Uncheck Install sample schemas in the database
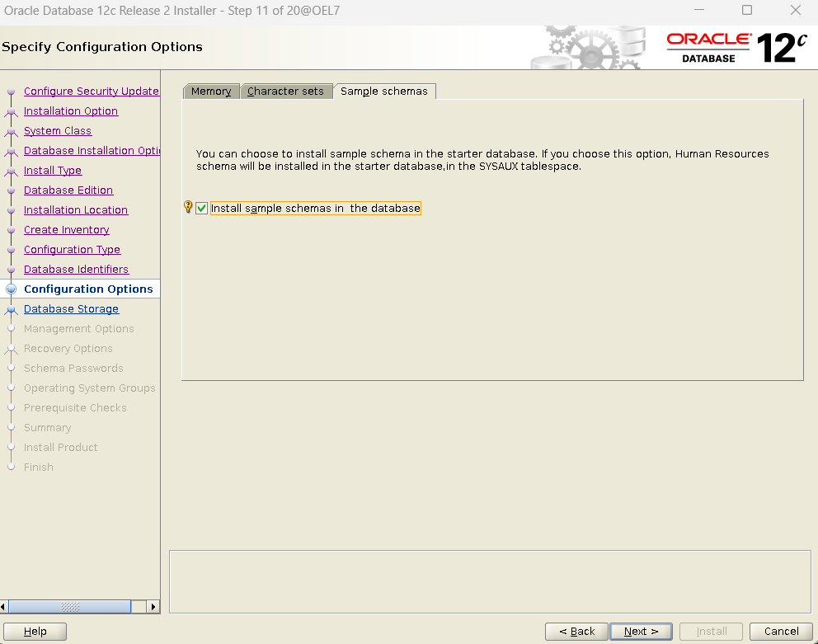 pyautogui.click(x=202, y=209)
